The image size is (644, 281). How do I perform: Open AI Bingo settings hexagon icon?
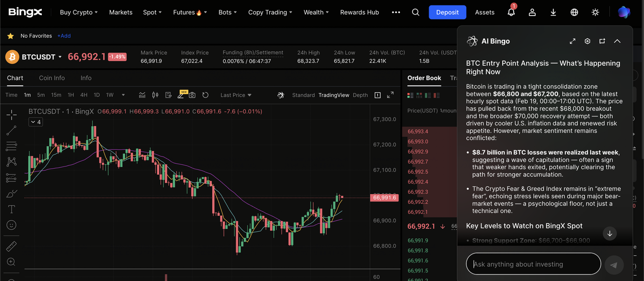coord(587,41)
